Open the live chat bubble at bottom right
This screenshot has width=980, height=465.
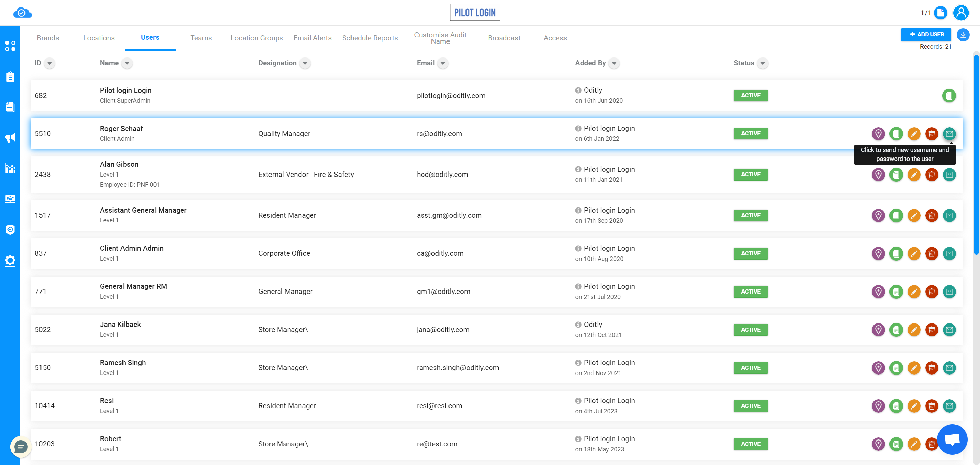pyautogui.click(x=952, y=439)
